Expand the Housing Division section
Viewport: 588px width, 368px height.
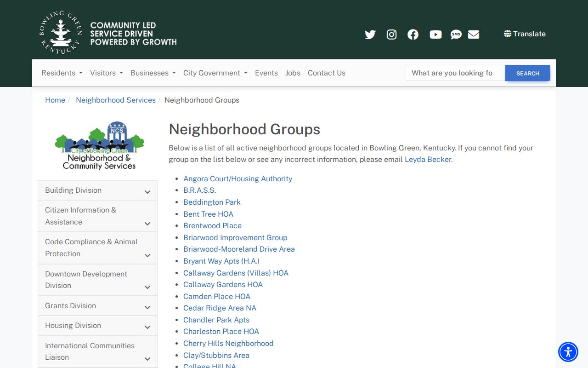click(x=97, y=326)
